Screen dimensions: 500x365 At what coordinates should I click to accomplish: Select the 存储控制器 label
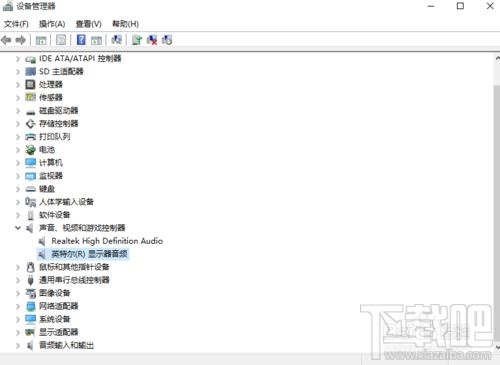click(x=58, y=124)
